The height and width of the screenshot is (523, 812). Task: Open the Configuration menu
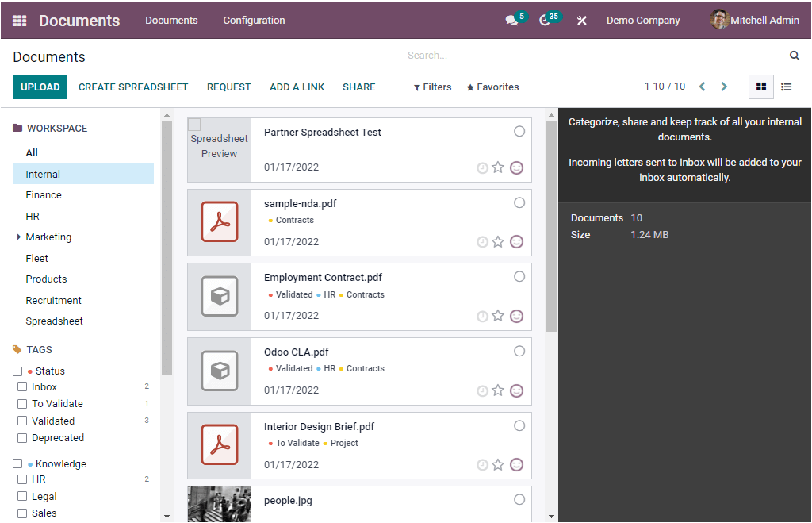(254, 20)
